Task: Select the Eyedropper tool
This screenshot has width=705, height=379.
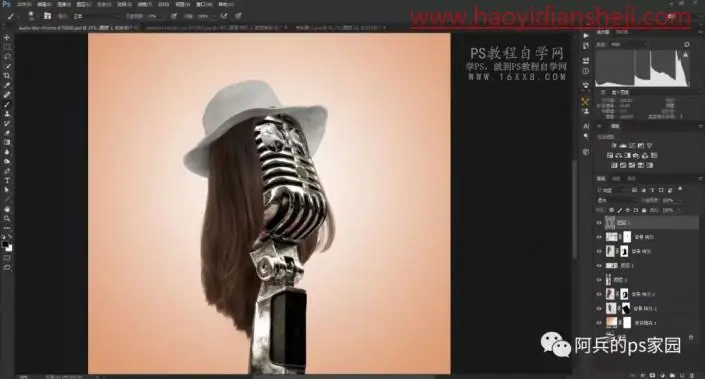Action: (x=7, y=85)
